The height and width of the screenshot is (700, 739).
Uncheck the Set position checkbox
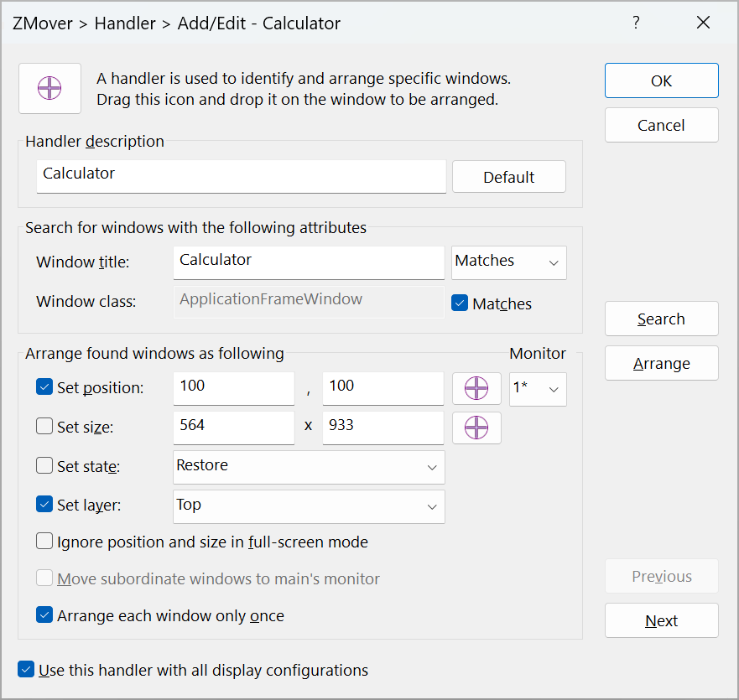(44, 386)
